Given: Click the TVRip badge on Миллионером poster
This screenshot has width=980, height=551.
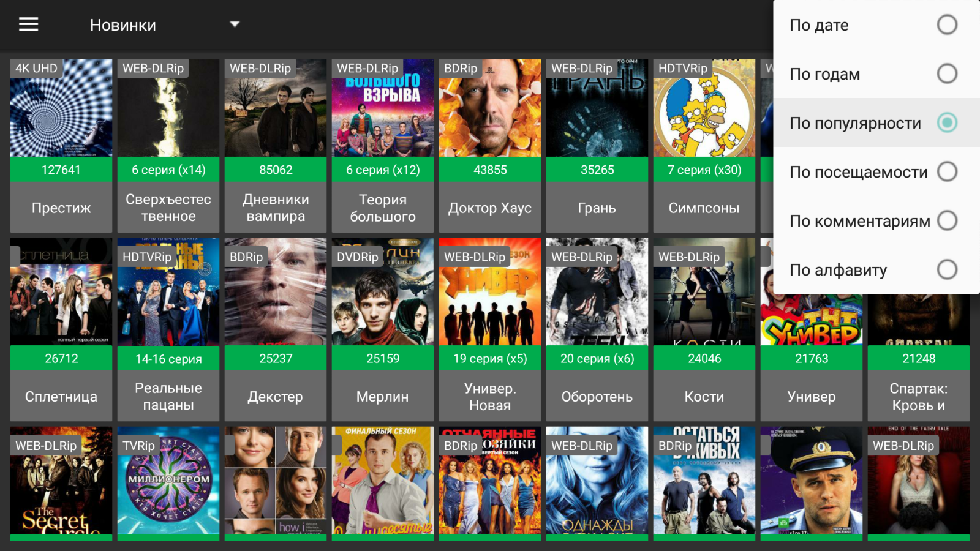Looking at the screenshot, I should 138,446.
